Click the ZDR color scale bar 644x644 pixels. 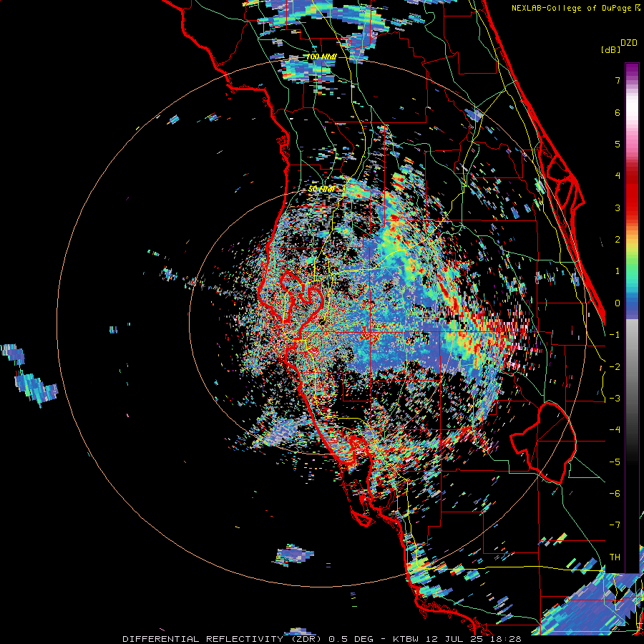tap(632, 318)
